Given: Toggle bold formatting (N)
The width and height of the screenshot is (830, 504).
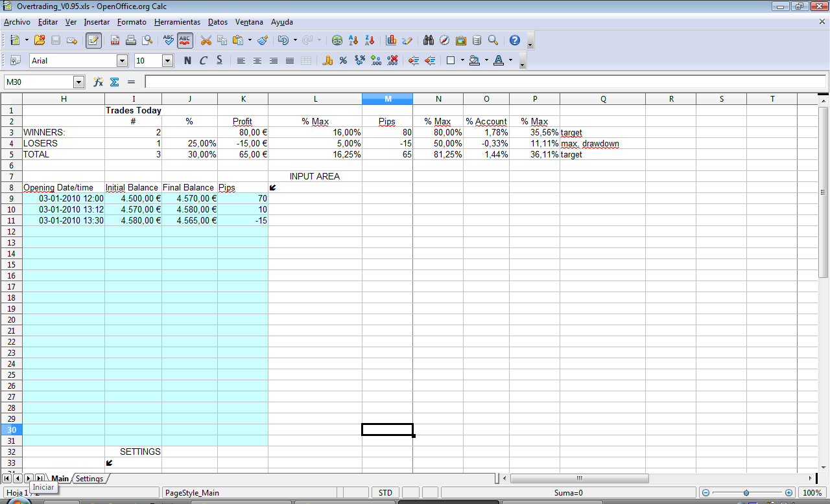Looking at the screenshot, I should pyautogui.click(x=187, y=61).
